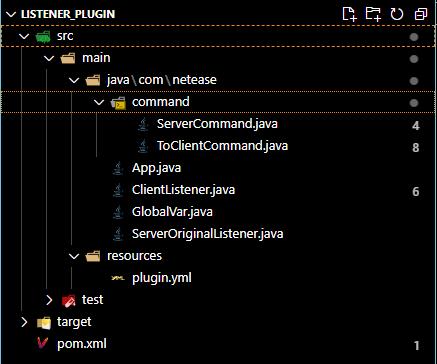Open ServerOriginalListener.java
437x364 pixels.
point(208,234)
